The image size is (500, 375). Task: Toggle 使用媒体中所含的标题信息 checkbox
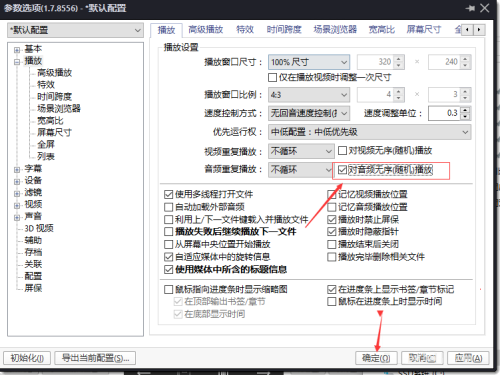[x=169, y=269]
